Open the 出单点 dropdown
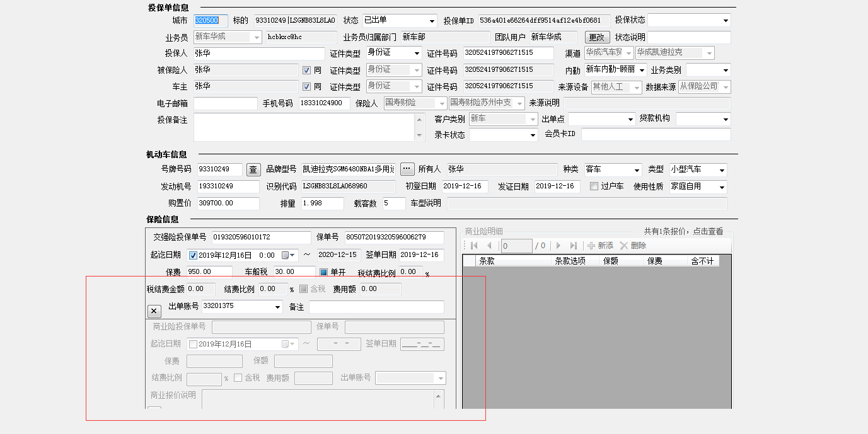The image size is (868, 434). [630, 119]
